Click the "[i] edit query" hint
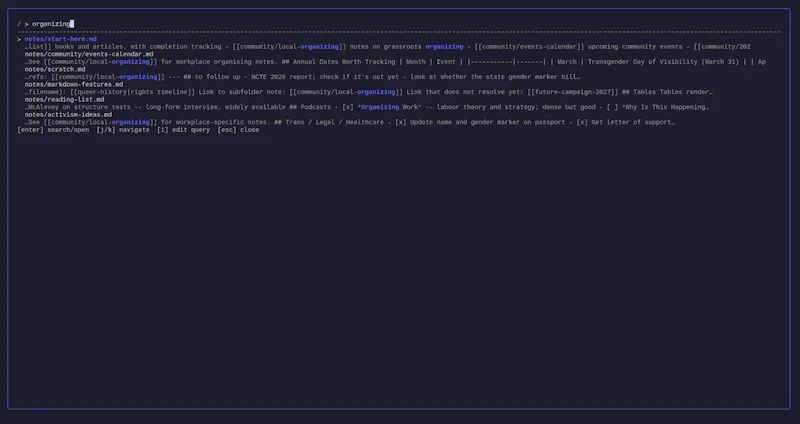Screen dimensions: 800x424 coord(184,130)
